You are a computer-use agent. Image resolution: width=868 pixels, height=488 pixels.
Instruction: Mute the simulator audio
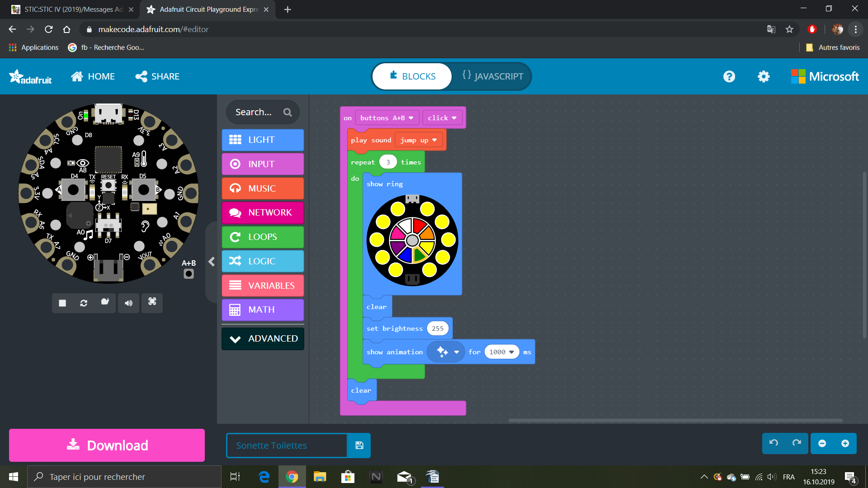pyautogui.click(x=129, y=303)
